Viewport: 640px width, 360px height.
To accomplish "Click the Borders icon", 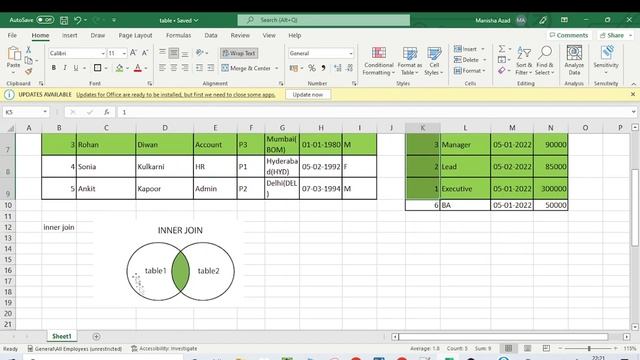I will pyautogui.click(x=97, y=68).
